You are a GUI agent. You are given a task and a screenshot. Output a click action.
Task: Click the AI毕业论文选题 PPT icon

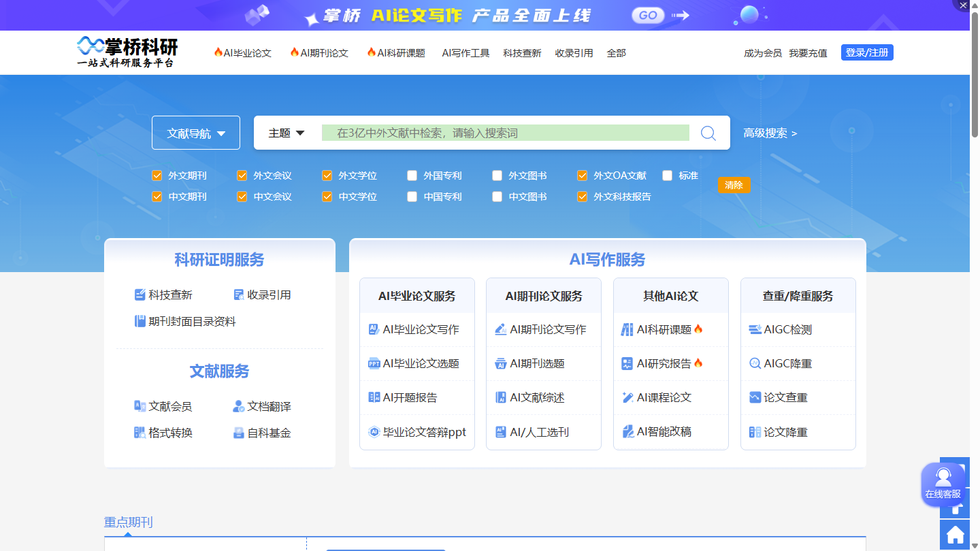tap(374, 363)
